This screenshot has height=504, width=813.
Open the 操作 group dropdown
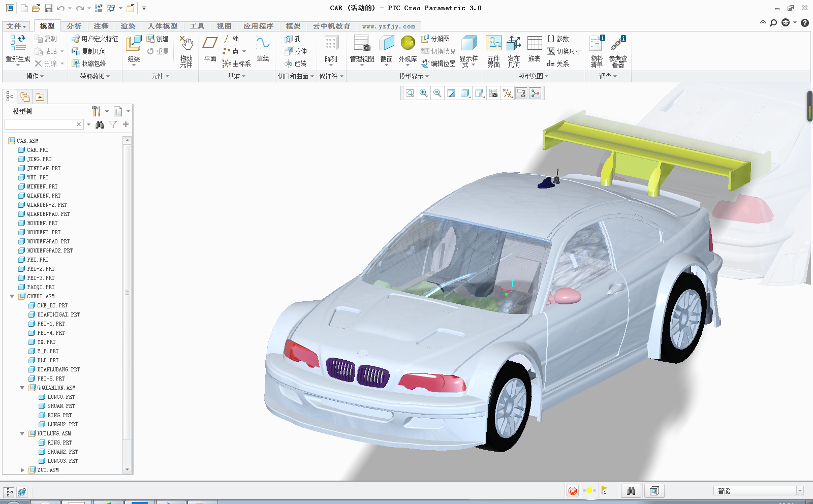click(35, 76)
